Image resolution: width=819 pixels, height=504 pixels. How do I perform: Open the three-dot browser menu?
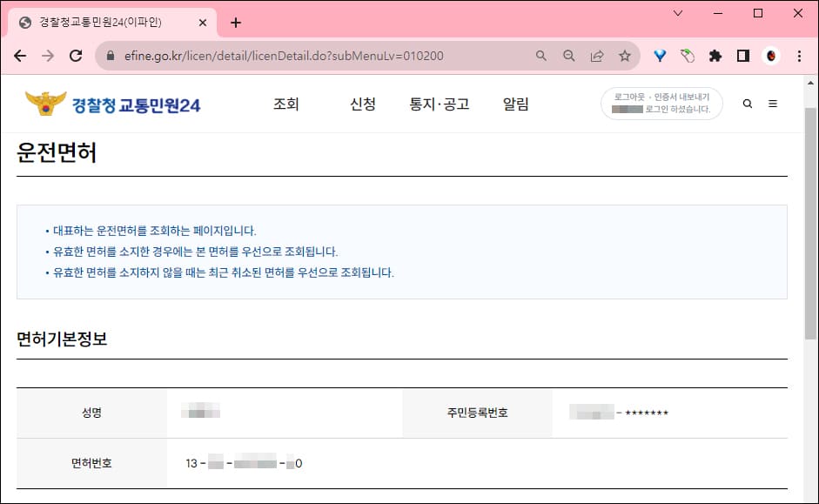click(x=799, y=55)
